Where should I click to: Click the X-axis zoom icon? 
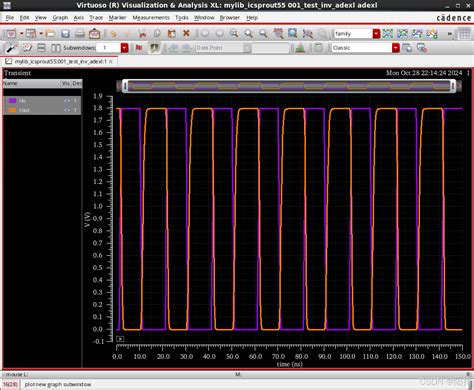pyautogui.click(x=278, y=33)
